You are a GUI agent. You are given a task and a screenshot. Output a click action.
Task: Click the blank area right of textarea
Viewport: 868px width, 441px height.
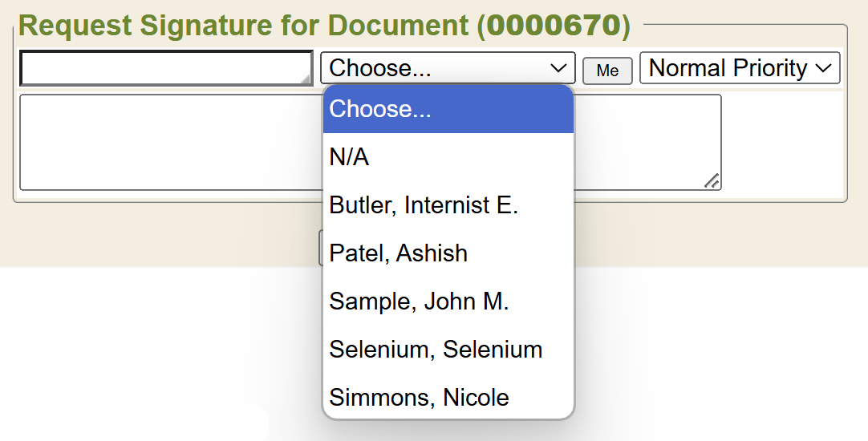coord(782,143)
